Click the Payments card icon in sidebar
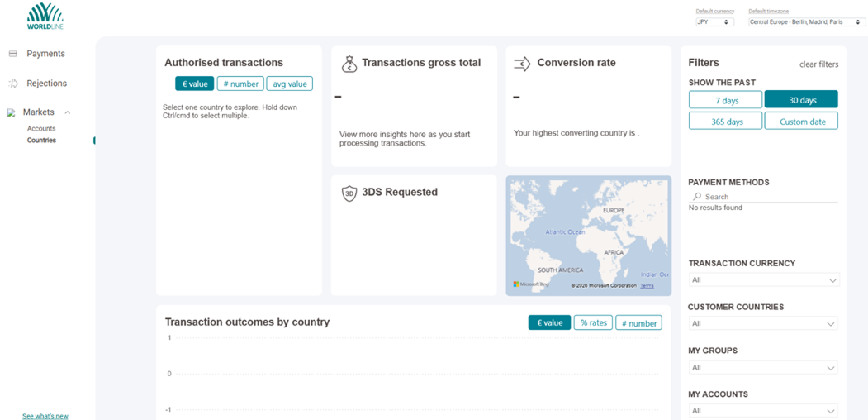 (x=12, y=54)
